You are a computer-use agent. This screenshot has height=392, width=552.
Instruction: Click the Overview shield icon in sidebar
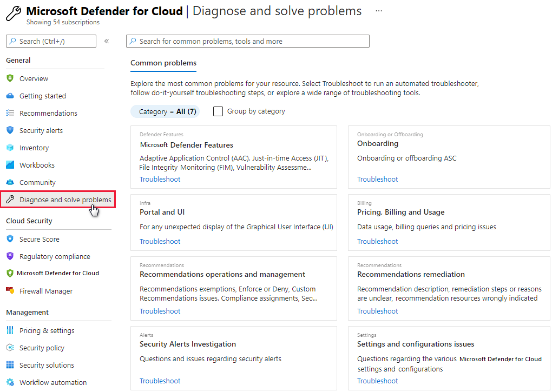[10, 78]
